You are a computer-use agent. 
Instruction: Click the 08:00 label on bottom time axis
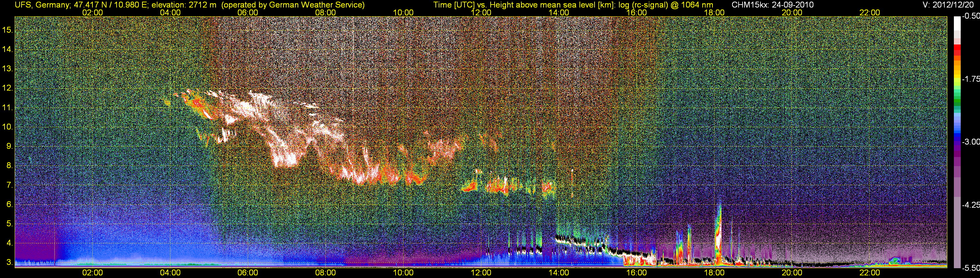point(326,273)
